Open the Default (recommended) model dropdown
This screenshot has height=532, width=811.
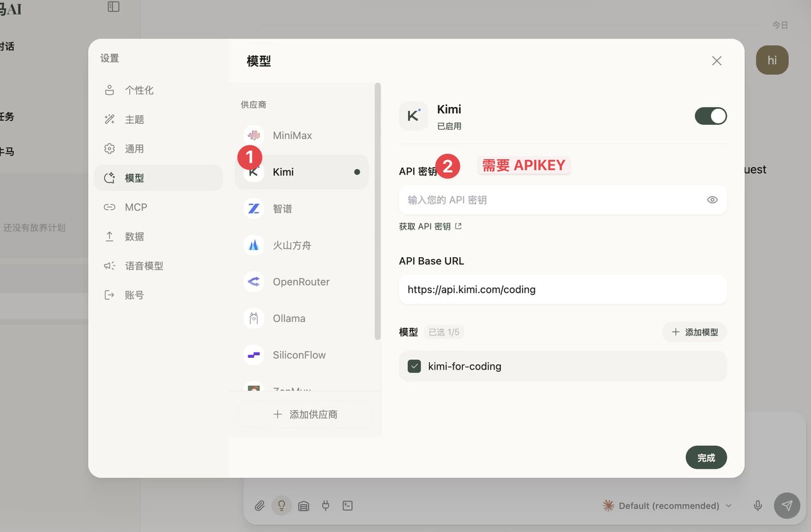point(668,505)
